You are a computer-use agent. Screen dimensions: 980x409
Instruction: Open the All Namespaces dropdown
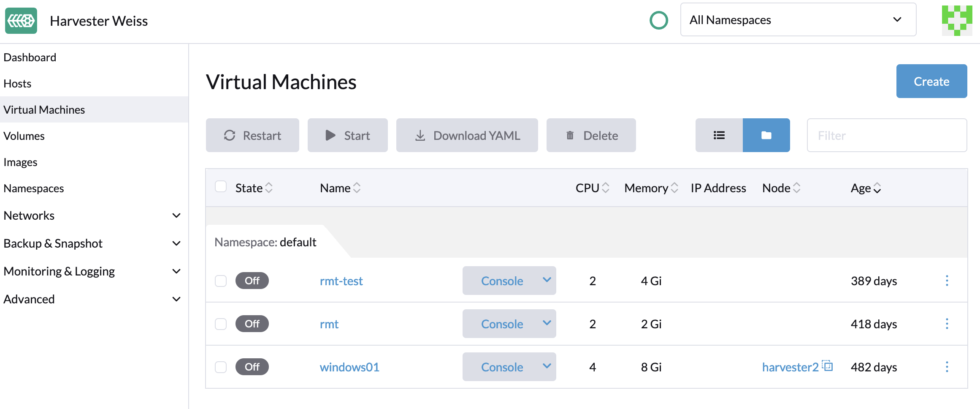click(x=798, y=20)
